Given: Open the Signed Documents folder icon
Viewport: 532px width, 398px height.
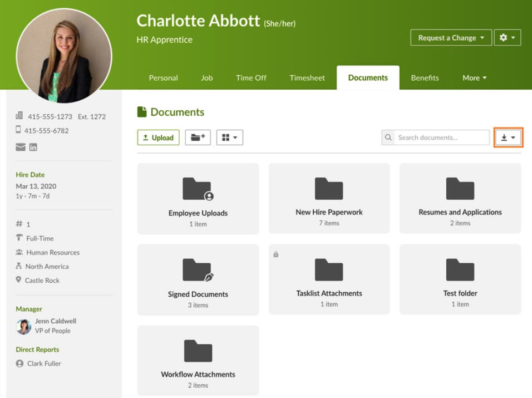Looking at the screenshot, I should pos(198,272).
